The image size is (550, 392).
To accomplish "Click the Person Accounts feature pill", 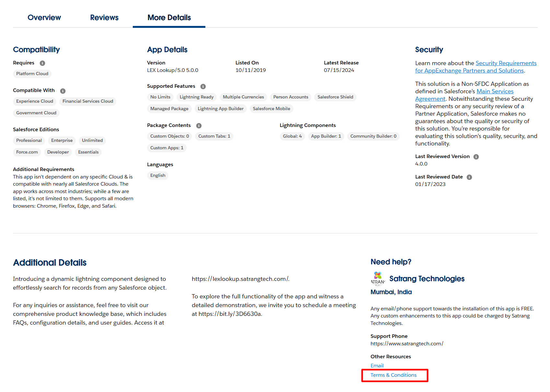I will click(291, 97).
